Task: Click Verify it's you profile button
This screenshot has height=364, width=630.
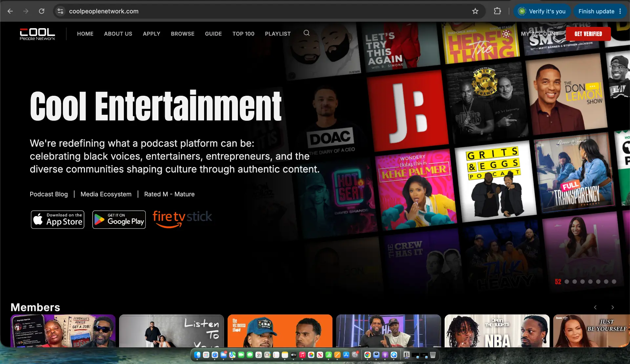Action: pos(542,11)
